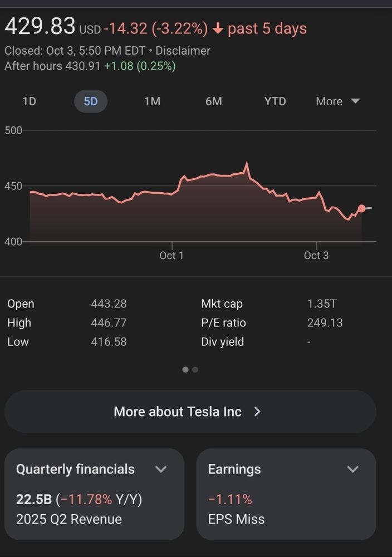392x557 pixels.
Task: Click the chevron beside More about Tesla
Action: click(257, 412)
